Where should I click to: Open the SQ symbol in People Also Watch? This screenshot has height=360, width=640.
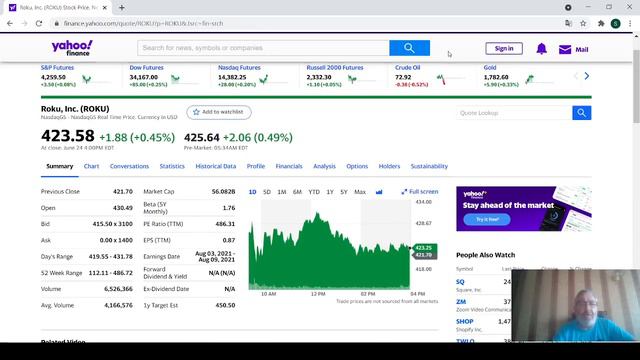pyautogui.click(x=460, y=282)
